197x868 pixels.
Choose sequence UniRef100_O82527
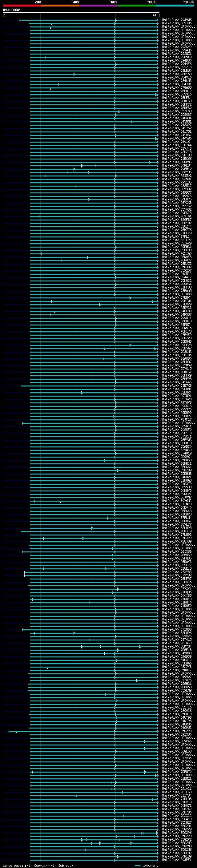(176, 186)
